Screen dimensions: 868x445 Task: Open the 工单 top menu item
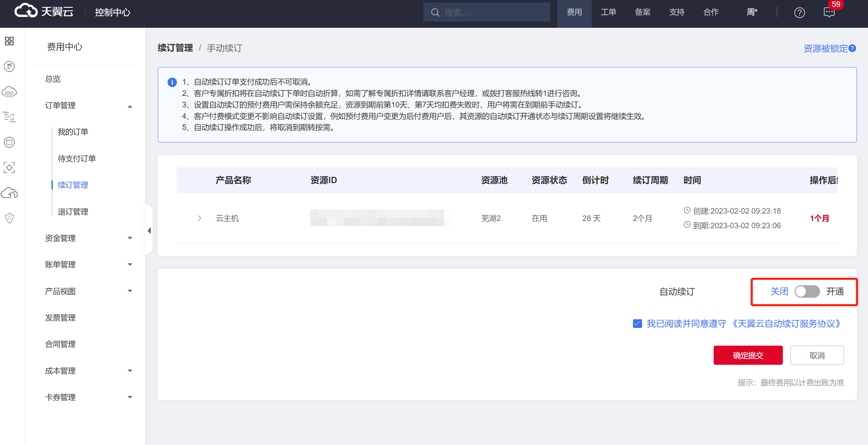click(608, 13)
